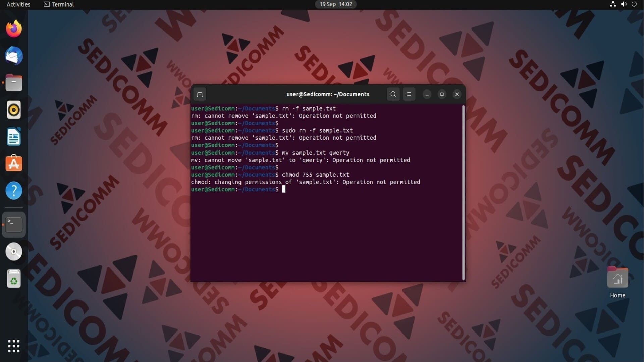
Task: Open the clock showing 19 Sep 14:02
Action: 336,4
